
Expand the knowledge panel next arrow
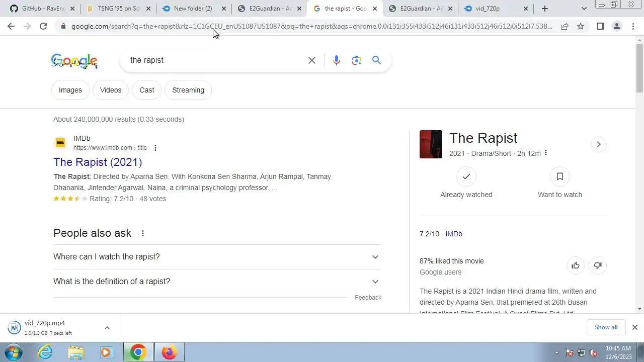(x=598, y=144)
